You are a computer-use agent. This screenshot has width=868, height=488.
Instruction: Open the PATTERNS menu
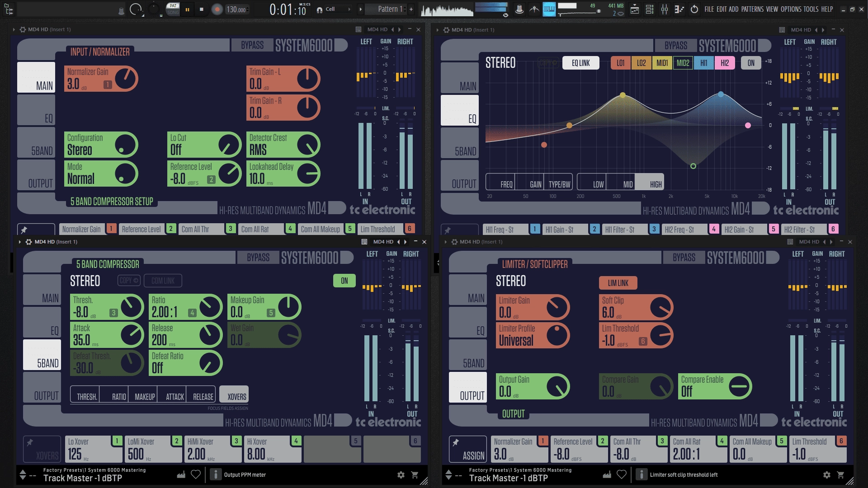point(752,9)
